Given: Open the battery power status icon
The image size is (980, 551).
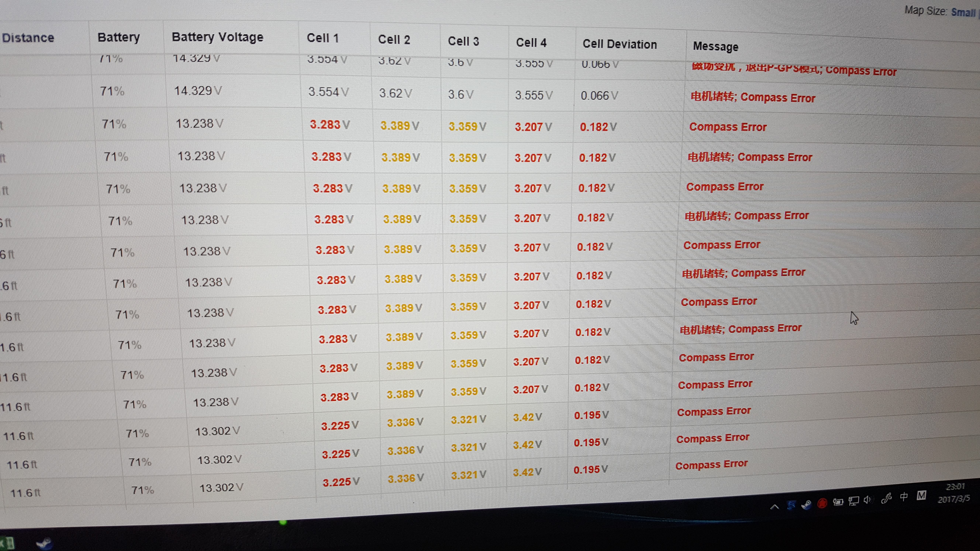Looking at the screenshot, I should coord(838,502).
